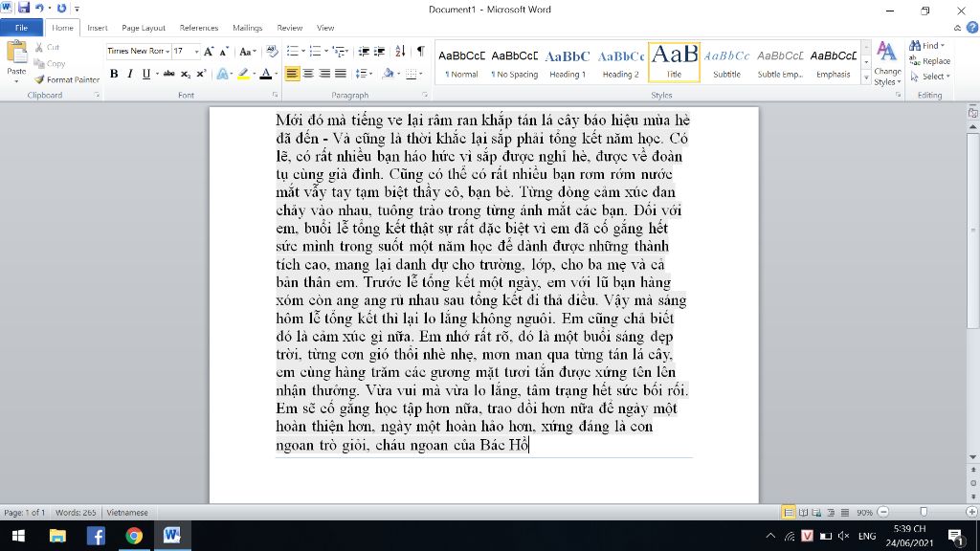Toggle underline formatting
The height and width of the screenshot is (551, 980).
coord(146,74)
